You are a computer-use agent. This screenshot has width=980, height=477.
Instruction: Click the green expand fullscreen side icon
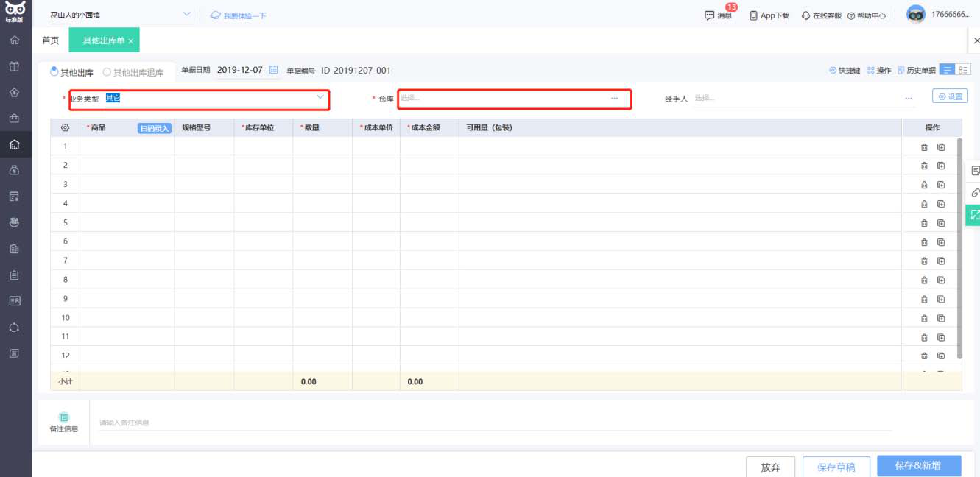974,215
